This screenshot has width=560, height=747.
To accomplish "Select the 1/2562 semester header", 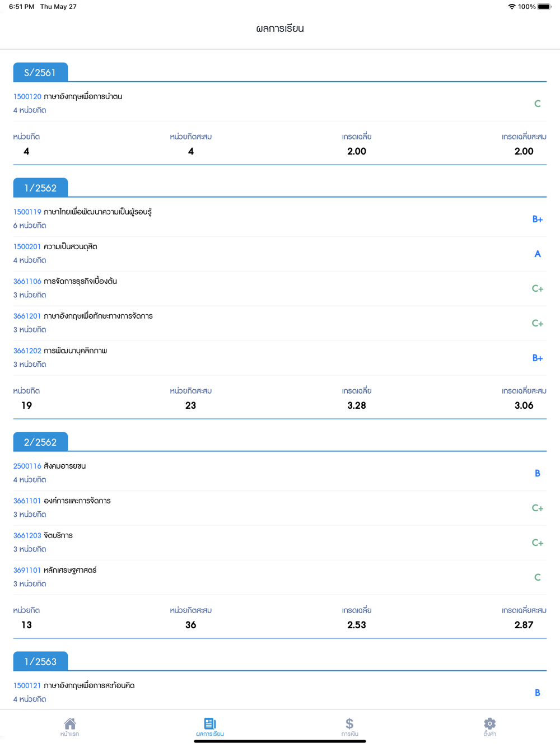I will [x=40, y=188].
